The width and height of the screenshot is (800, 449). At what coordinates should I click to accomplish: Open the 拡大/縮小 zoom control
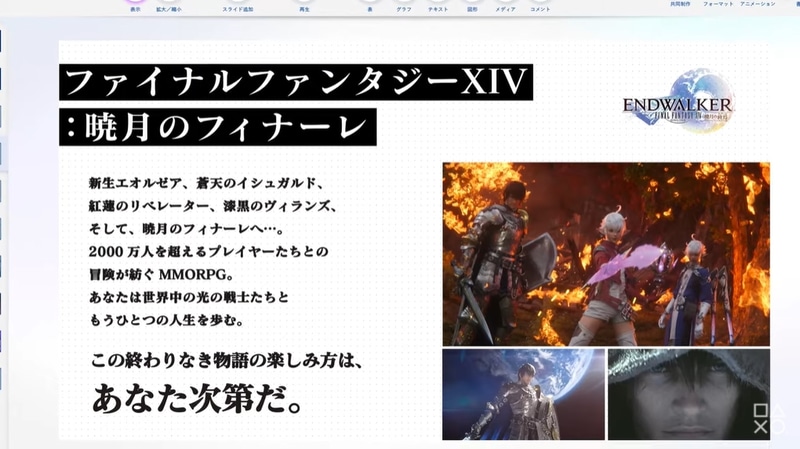pyautogui.click(x=168, y=7)
